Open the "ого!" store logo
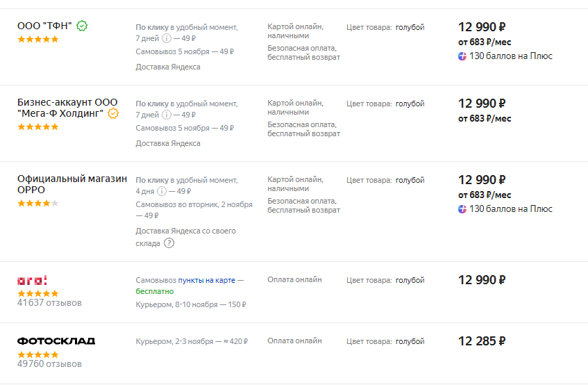The width and height of the screenshot is (588, 385). (32, 280)
